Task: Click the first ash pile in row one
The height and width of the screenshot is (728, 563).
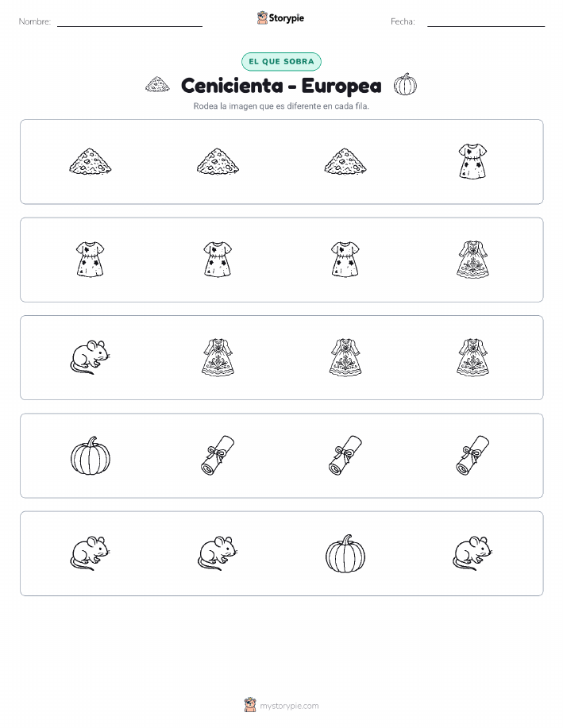Action: coord(90,162)
